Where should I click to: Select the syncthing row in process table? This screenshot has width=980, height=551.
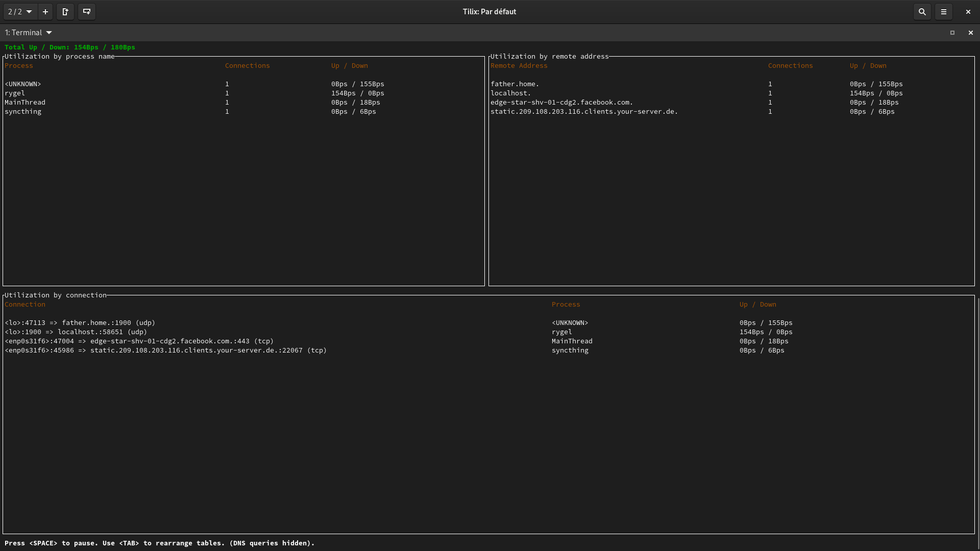pyautogui.click(x=23, y=112)
